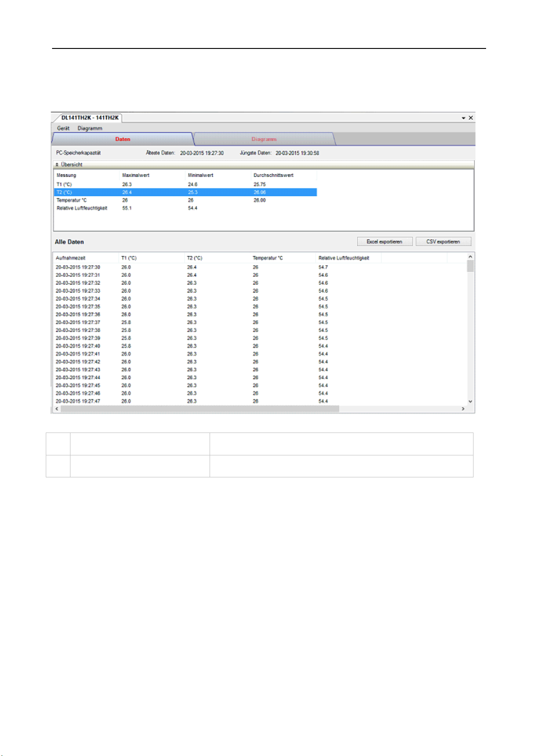Open the window tab dropdown arrow

[x=464, y=118]
